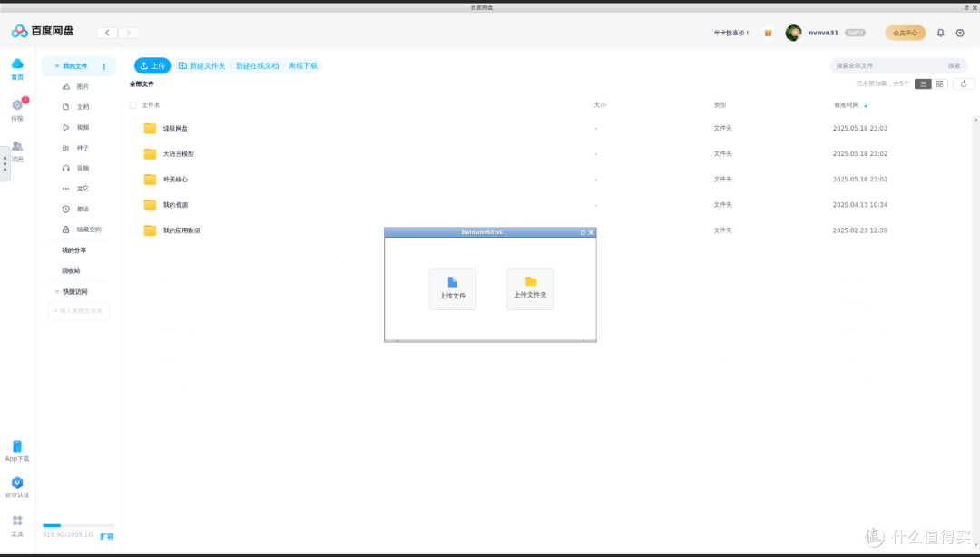Click the 文件名 column header
The image size is (980, 557).
coord(151,105)
